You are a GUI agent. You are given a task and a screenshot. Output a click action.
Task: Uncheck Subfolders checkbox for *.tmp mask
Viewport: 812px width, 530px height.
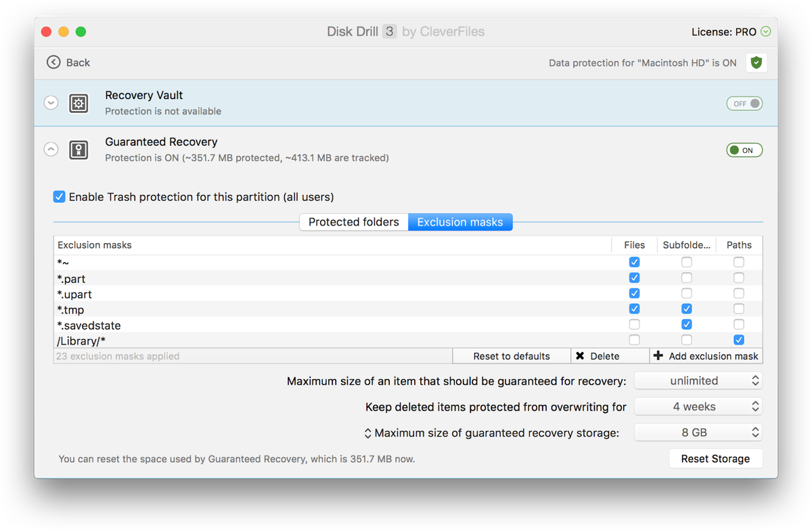pyautogui.click(x=686, y=309)
